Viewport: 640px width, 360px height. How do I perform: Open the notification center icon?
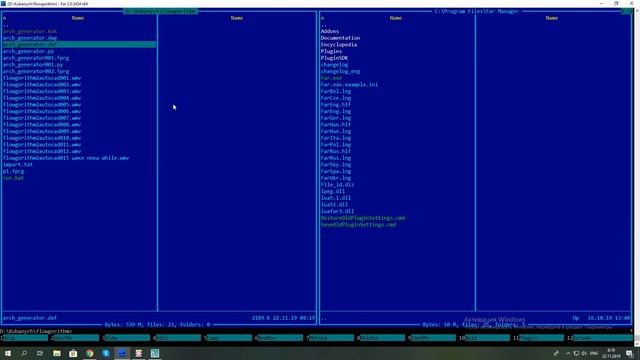pyautogui.click(x=630, y=353)
